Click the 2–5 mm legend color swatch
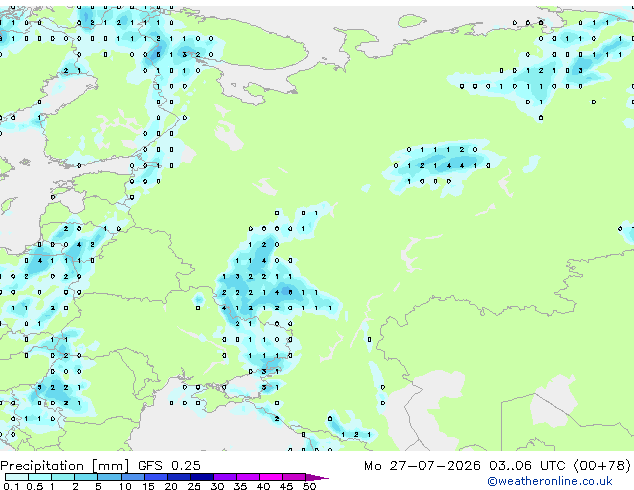 click(86, 477)
